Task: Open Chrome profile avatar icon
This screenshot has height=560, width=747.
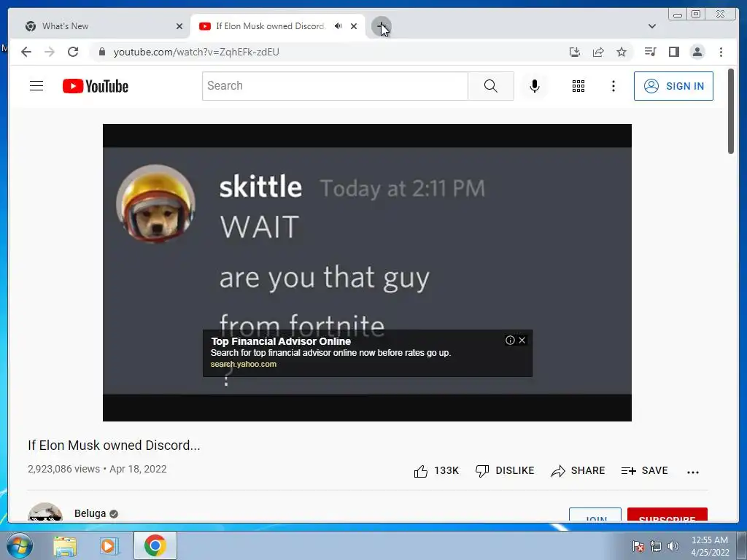Action: coord(697,52)
